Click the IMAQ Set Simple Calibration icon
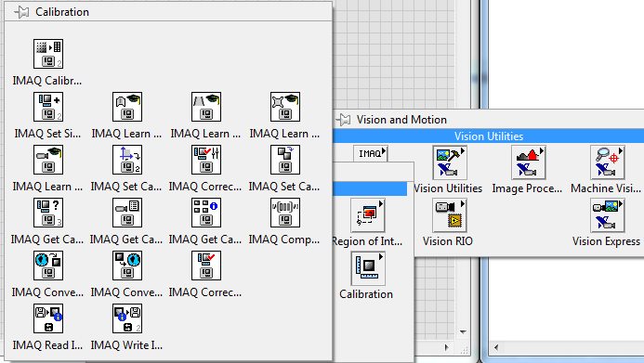Image resolution: width=644 pixels, height=363 pixels. [48, 107]
